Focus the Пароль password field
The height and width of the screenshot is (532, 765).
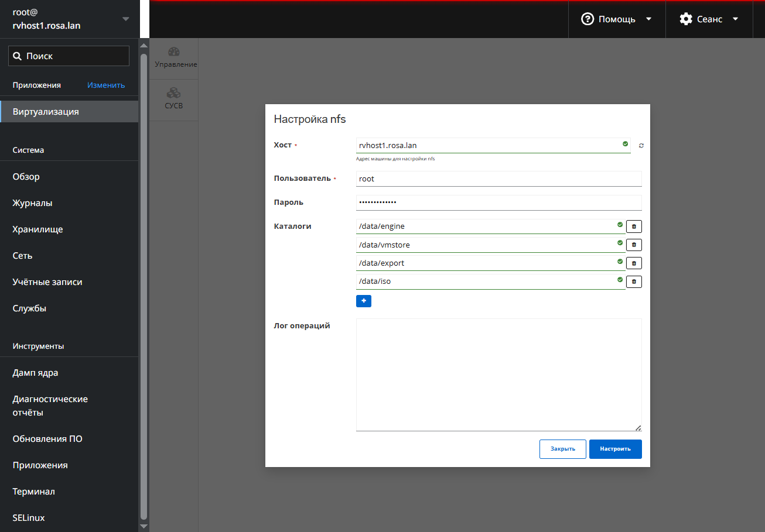pyautogui.click(x=498, y=202)
